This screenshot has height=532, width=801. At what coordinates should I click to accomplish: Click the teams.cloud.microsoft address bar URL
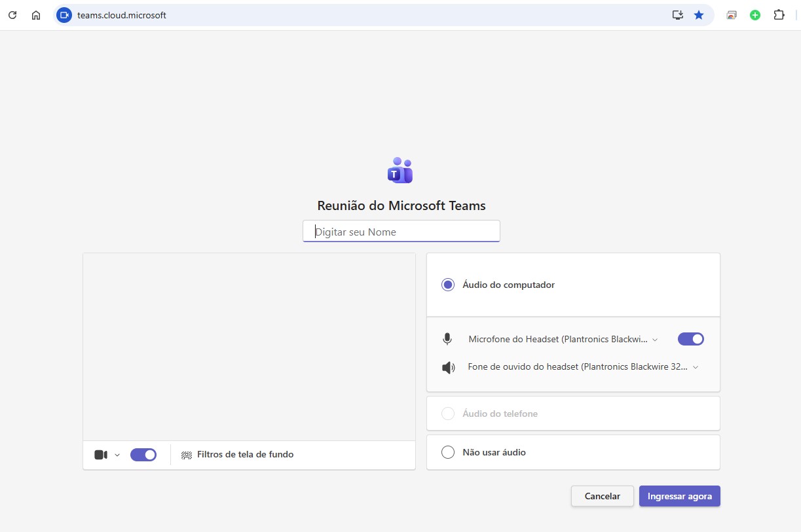[122, 15]
